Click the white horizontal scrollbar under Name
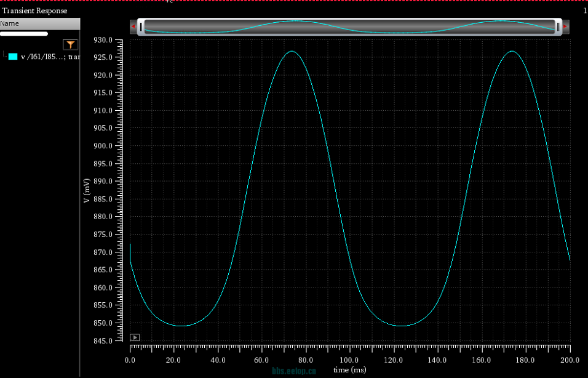 point(24,34)
